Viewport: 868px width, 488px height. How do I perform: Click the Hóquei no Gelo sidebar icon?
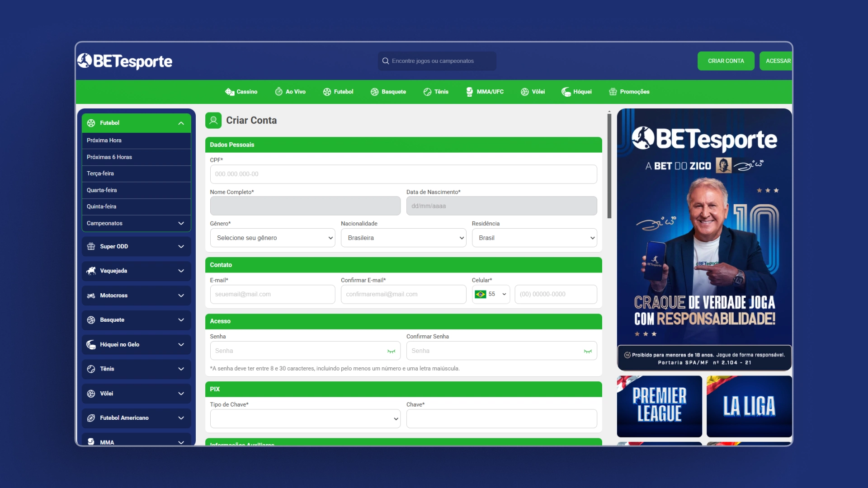point(91,344)
